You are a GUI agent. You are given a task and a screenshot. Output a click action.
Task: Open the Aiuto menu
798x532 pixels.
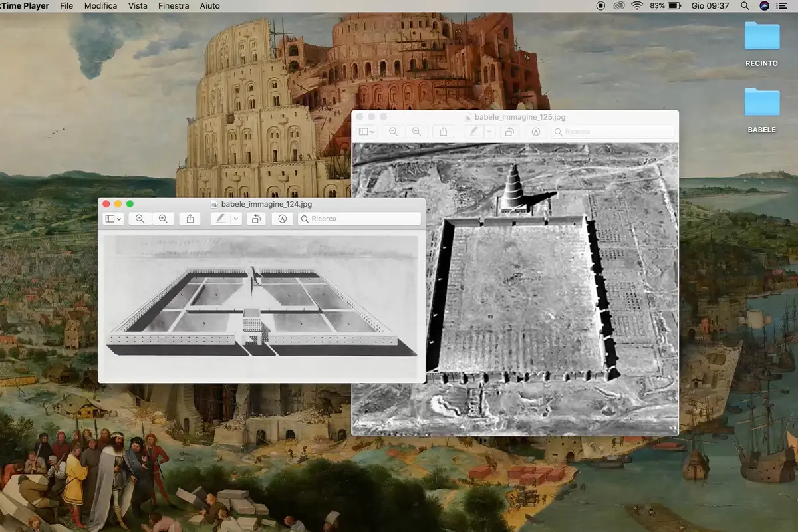[x=209, y=6]
